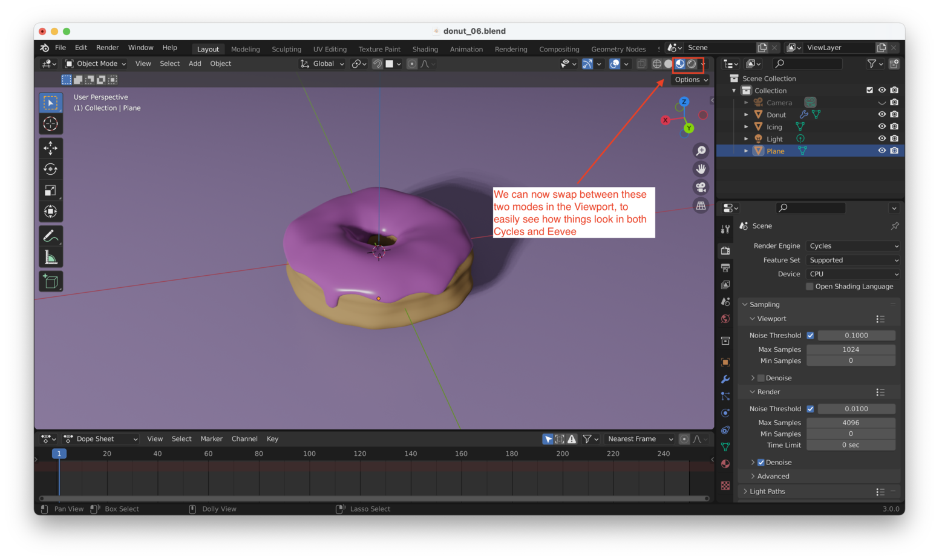The image size is (939, 560).
Task: Open the Render menu
Action: [x=107, y=48]
